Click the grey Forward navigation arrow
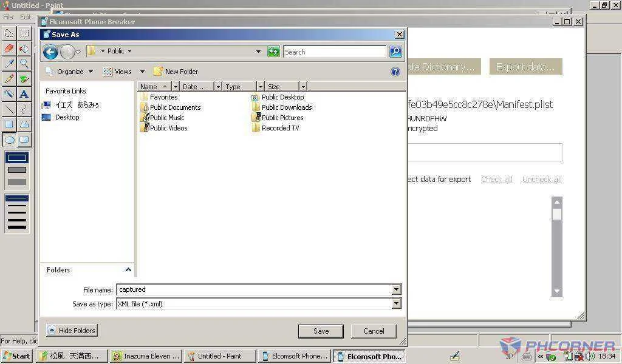This screenshot has height=364, width=622. (x=67, y=52)
